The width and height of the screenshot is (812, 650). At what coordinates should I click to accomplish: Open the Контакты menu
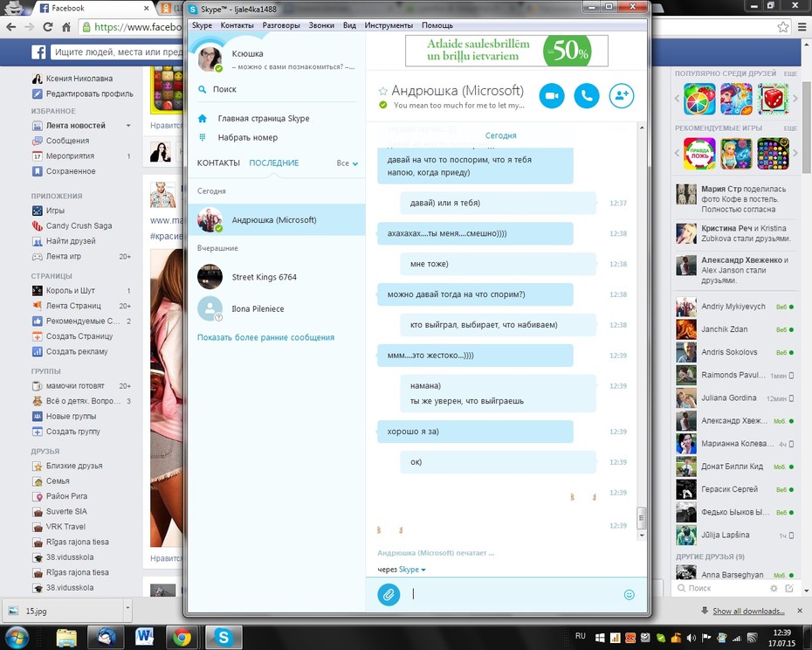point(237,25)
